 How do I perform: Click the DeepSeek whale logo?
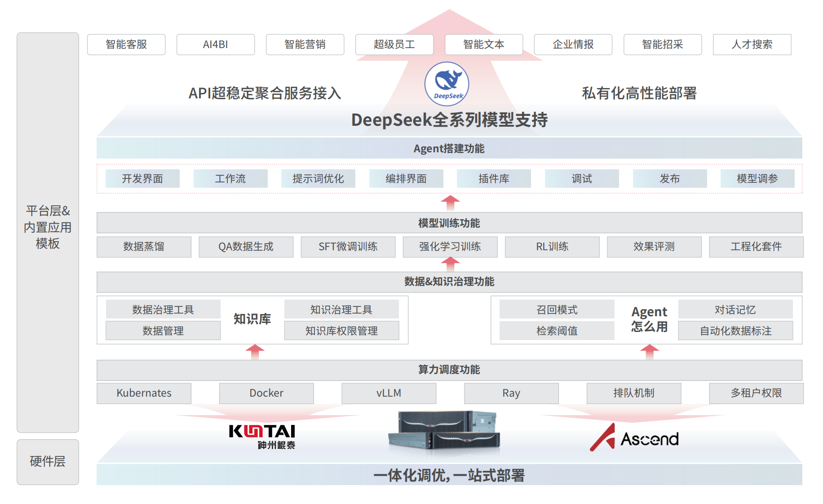pos(447,84)
